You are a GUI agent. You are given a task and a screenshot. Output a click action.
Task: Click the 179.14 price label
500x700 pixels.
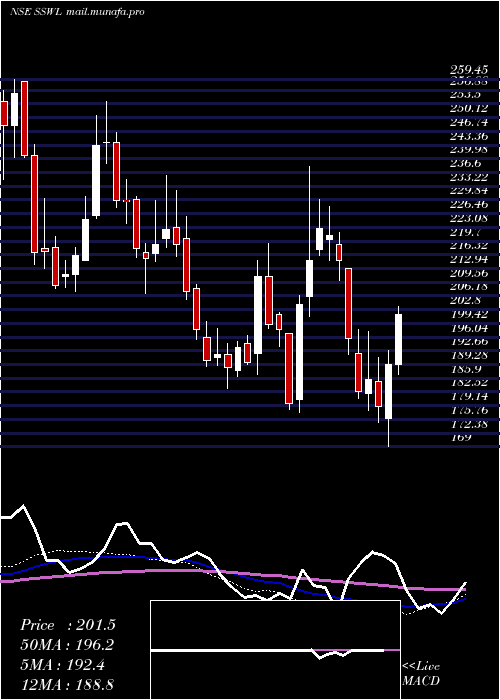(x=468, y=396)
